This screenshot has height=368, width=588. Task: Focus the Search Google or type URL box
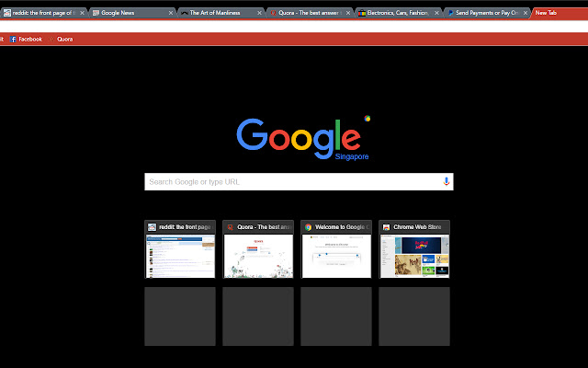tap(299, 182)
